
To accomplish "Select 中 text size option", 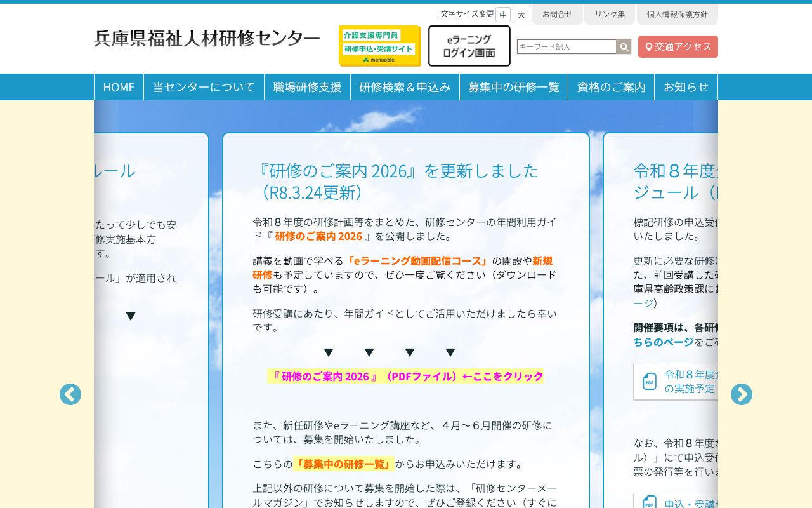I will [x=503, y=14].
